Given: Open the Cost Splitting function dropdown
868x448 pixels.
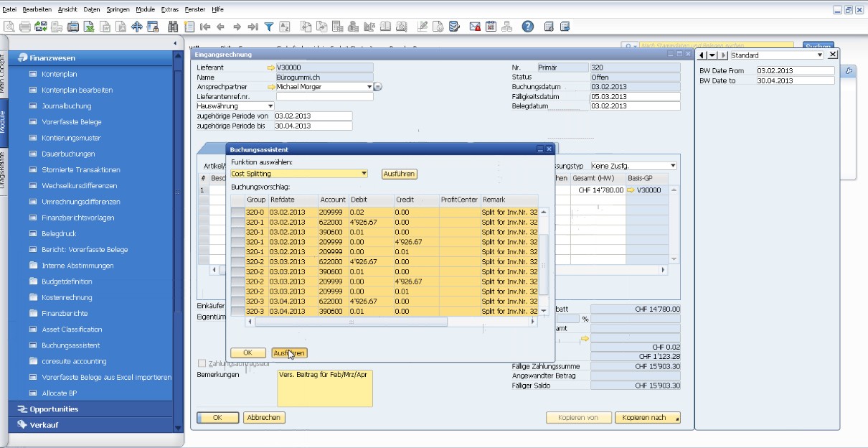Looking at the screenshot, I should [x=364, y=174].
